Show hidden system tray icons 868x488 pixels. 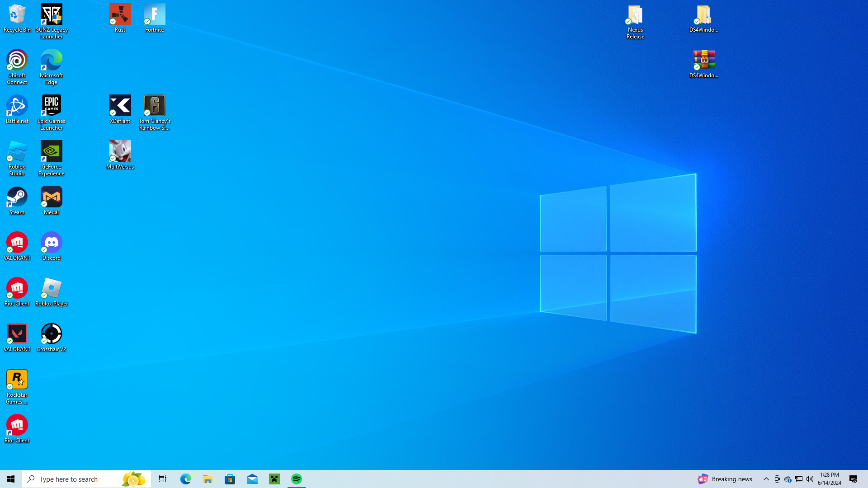[x=766, y=479]
